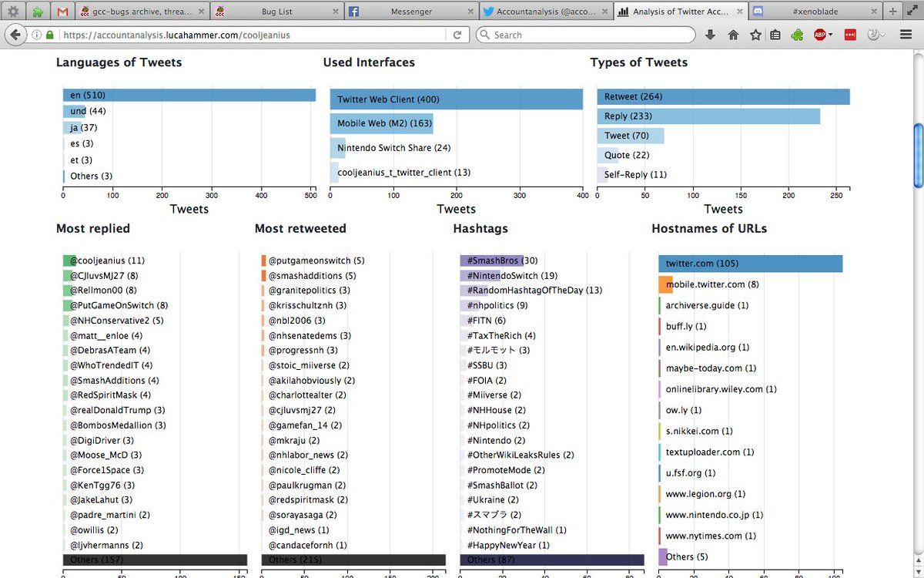Show the bookmarks list icon
The image size is (924, 578).
[x=775, y=35]
